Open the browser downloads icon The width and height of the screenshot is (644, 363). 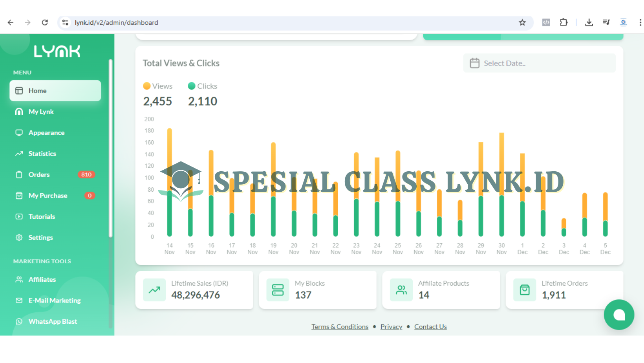pyautogui.click(x=589, y=22)
